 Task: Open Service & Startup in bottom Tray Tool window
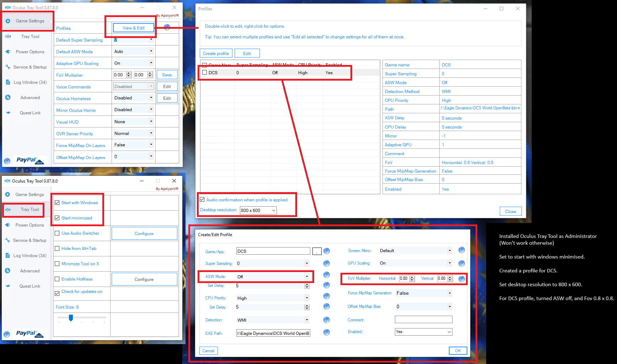coord(27,240)
